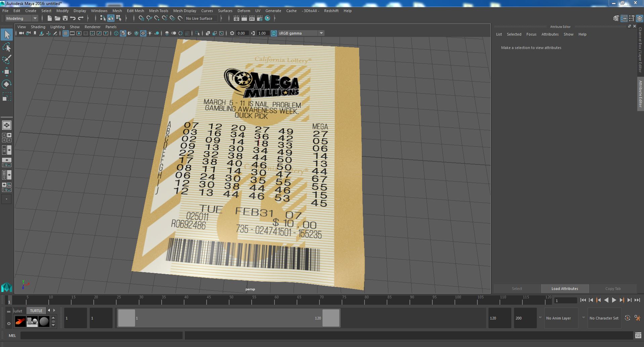Open the viewport Shading menu
Image resolution: width=644 pixels, height=347 pixels.
[x=38, y=27]
